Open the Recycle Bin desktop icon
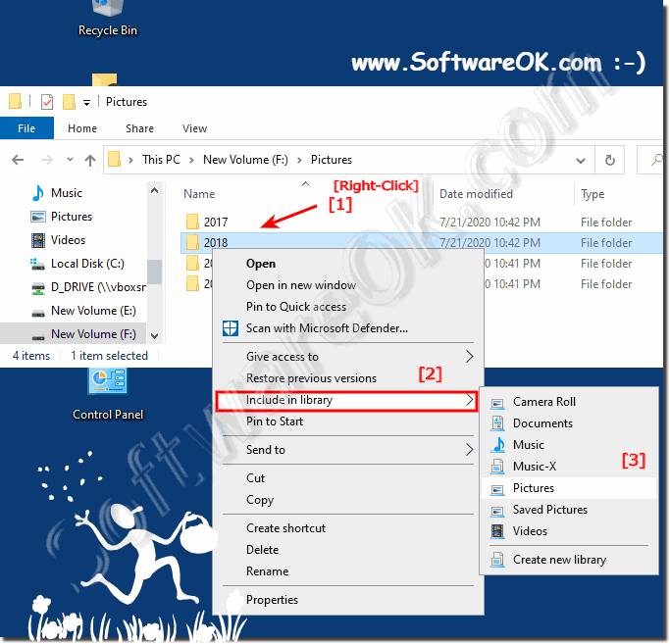Screen dimensions: 670x644 (x=108, y=20)
